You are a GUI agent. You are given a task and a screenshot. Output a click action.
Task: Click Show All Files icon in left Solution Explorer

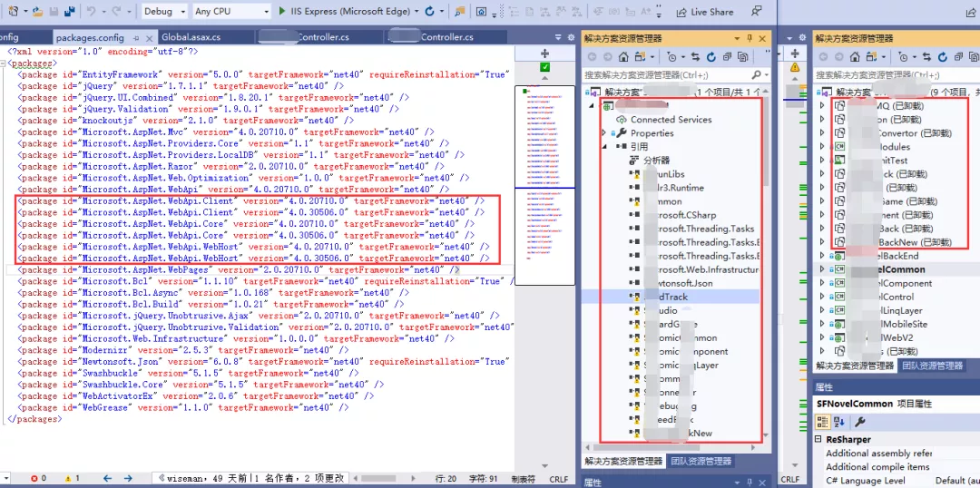[742, 57]
